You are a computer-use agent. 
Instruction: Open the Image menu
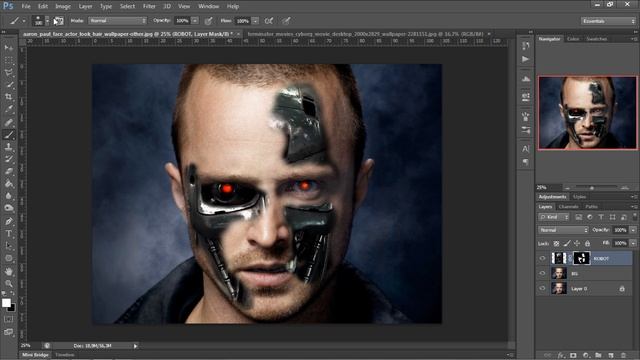coord(63,7)
